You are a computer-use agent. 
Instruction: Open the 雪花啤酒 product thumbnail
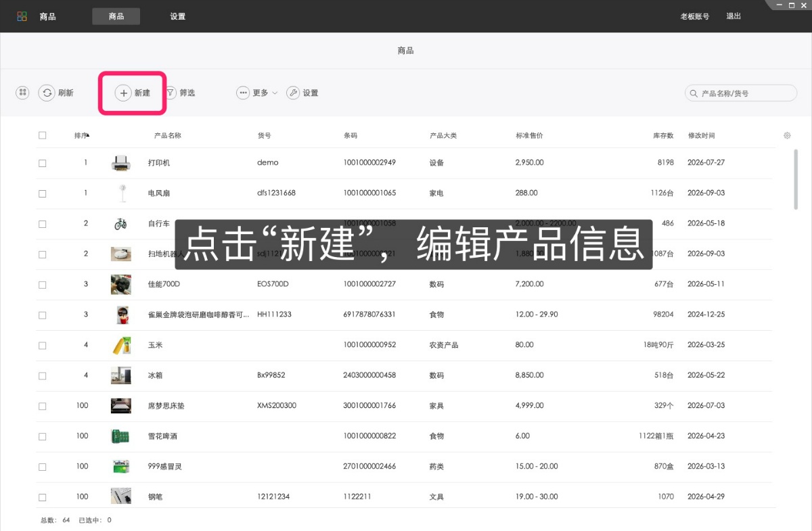pyautogui.click(x=121, y=436)
